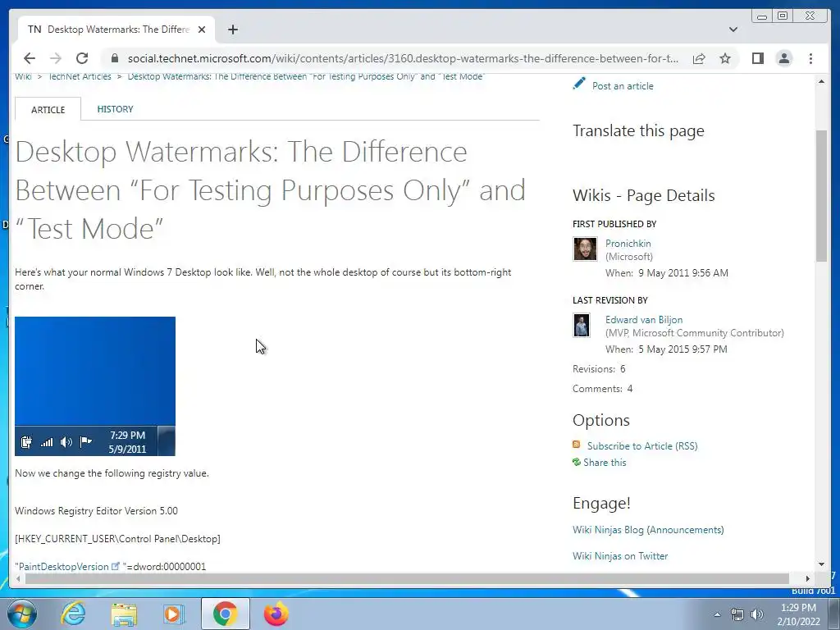
Task: Subscribe to Article (RSS) link
Action: tap(642, 445)
